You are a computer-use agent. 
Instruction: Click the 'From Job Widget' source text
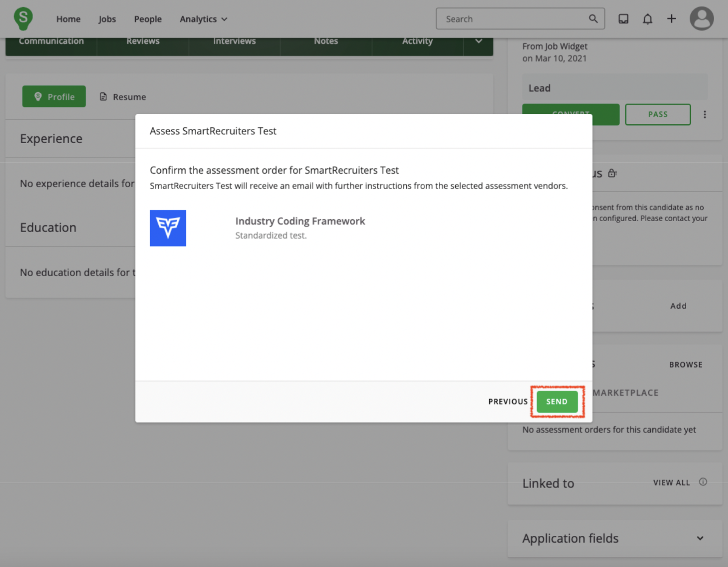click(x=554, y=46)
